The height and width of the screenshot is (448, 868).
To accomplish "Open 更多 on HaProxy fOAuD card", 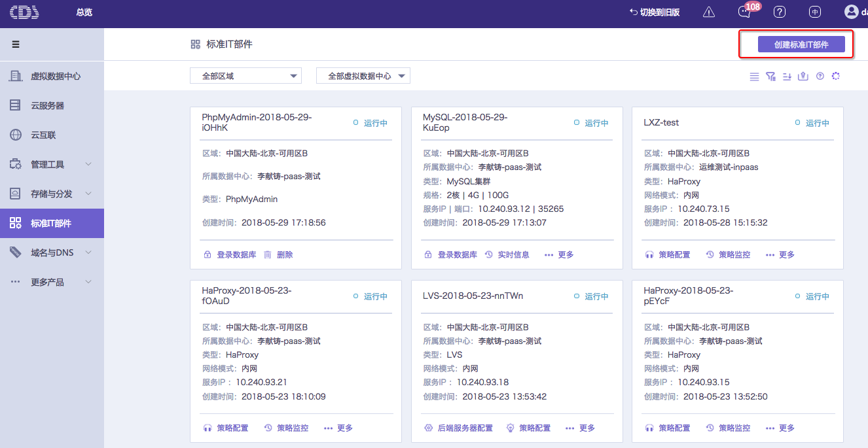I will [338, 428].
